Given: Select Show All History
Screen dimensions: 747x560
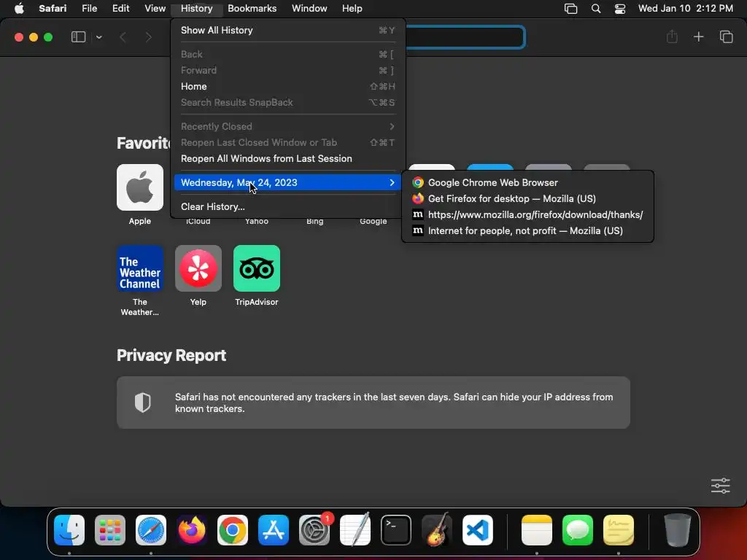Looking at the screenshot, I should tap(287, 30).
